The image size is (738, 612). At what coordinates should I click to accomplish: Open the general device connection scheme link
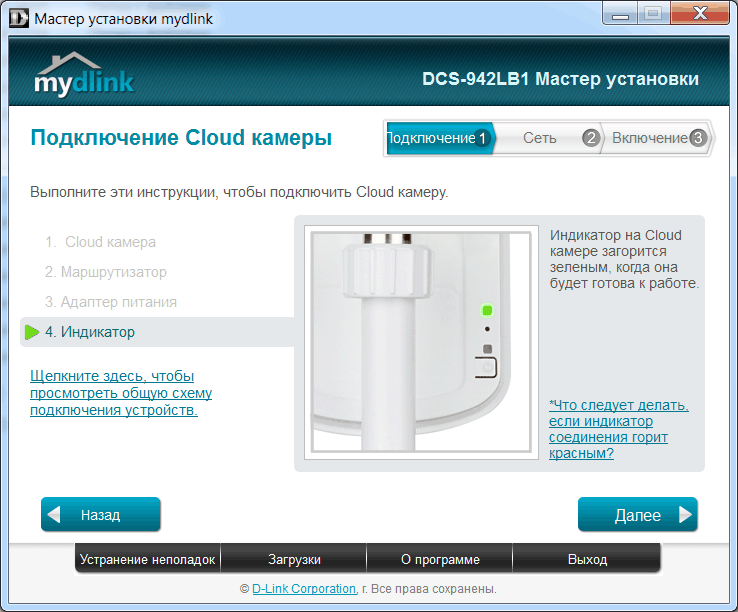pyautogui.click(x=121, y=393)
